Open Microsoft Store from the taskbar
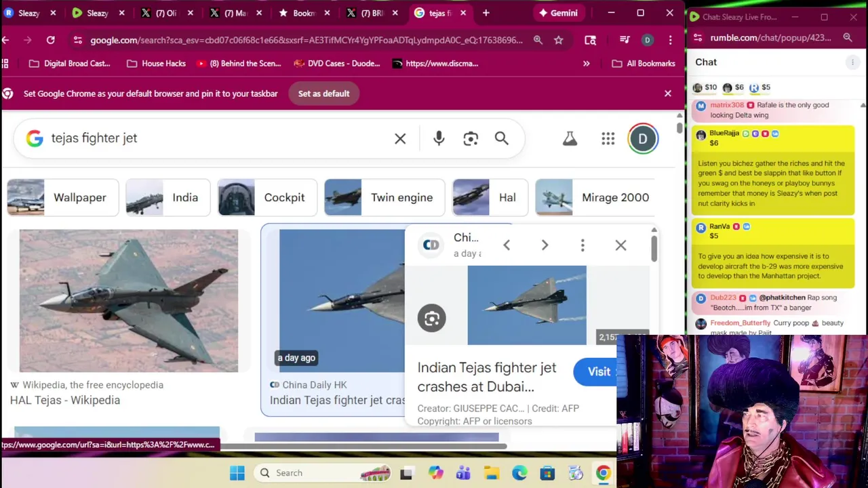Viewport: 868px width, 488px height. pyautogui.click(x=547, y=473)
